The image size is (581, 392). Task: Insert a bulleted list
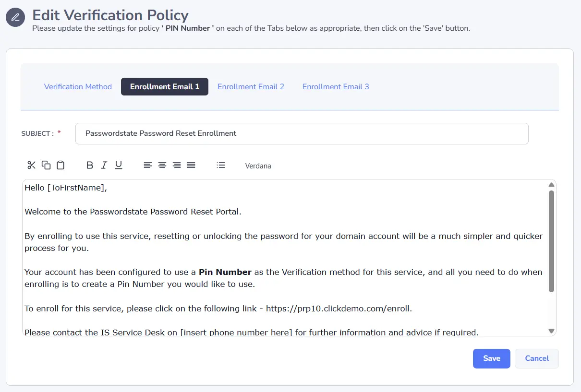[x=221, y=165]
